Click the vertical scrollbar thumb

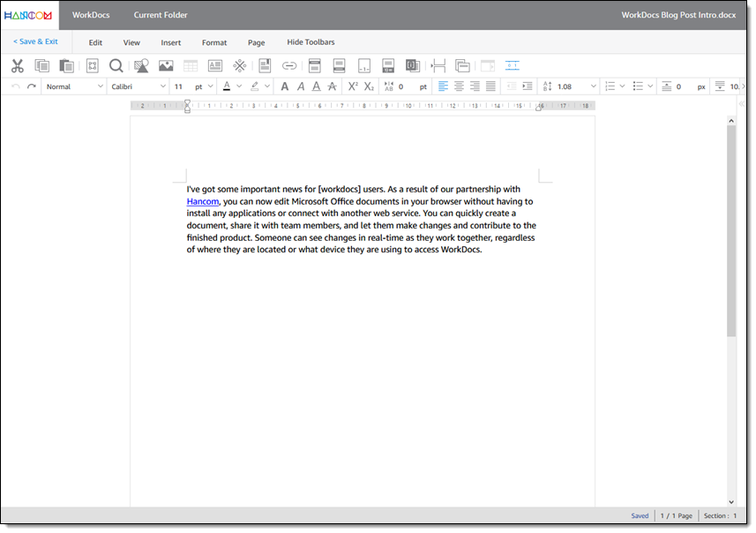point(730,229)
